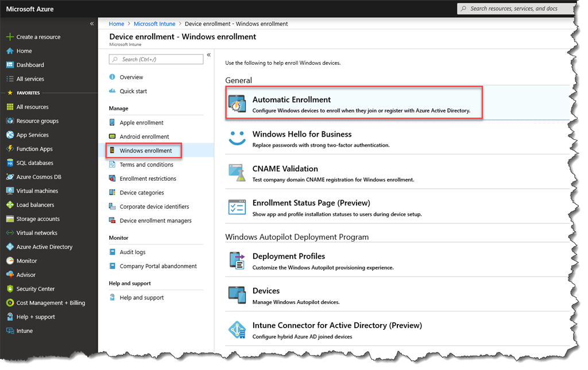
Task: Click the Microsoft Azure logo text
Action: pos(30,9)
